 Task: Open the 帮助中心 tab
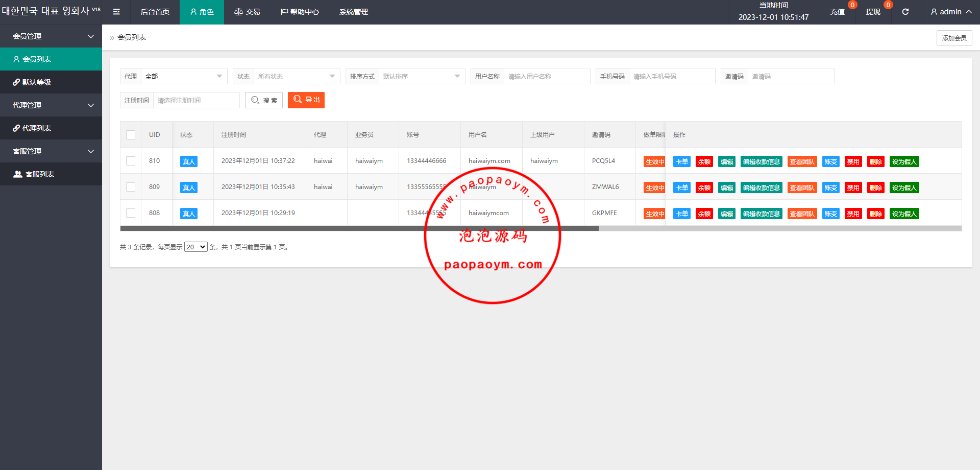point(300,12)
